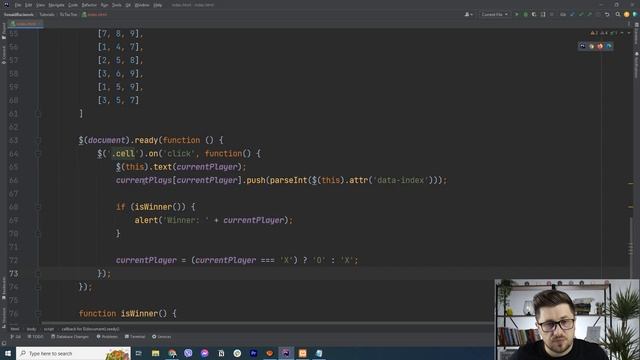640x360 pixels.
Task: Open Premiere Pro from the taskbar
Action: click(253, 353)
